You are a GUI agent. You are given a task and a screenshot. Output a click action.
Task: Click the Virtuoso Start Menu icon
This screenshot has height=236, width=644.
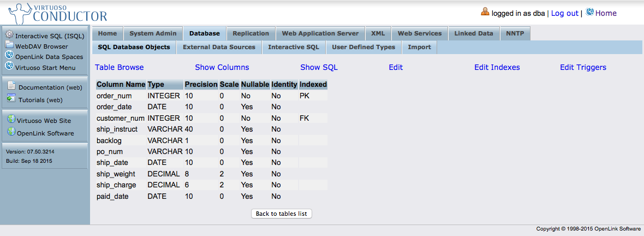pyautogui.click(x=9, y=67)
